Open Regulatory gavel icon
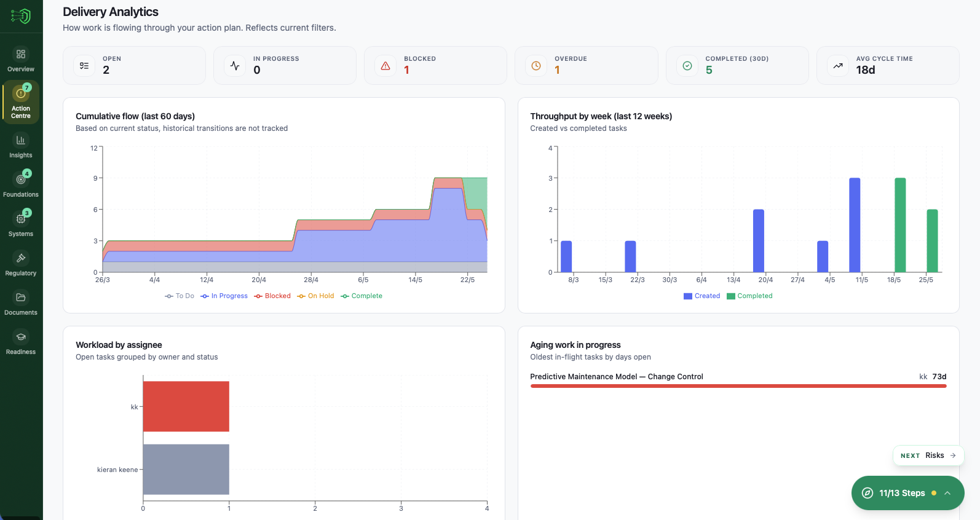 pyautogui.click(x=21, y=258)
